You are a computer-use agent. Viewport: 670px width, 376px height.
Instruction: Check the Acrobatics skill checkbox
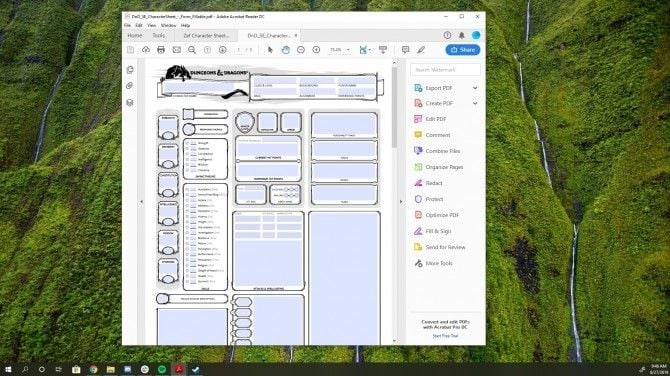point(187,189)
